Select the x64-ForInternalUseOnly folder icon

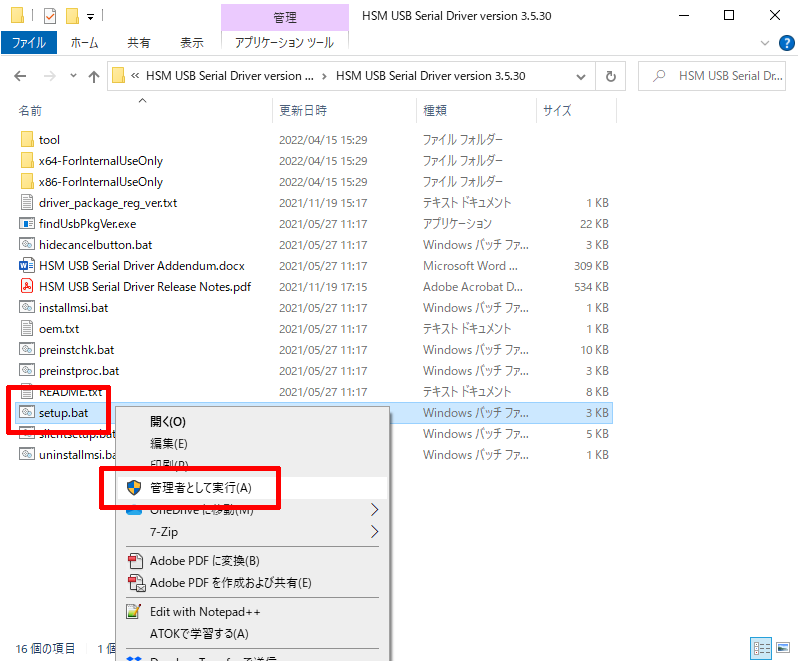27,161
